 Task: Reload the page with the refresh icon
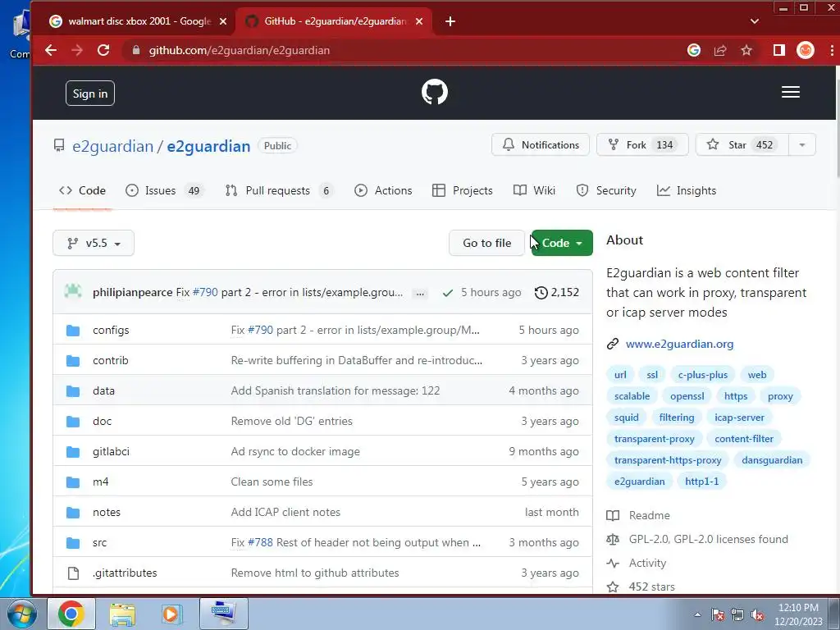(x=103, y=50)
